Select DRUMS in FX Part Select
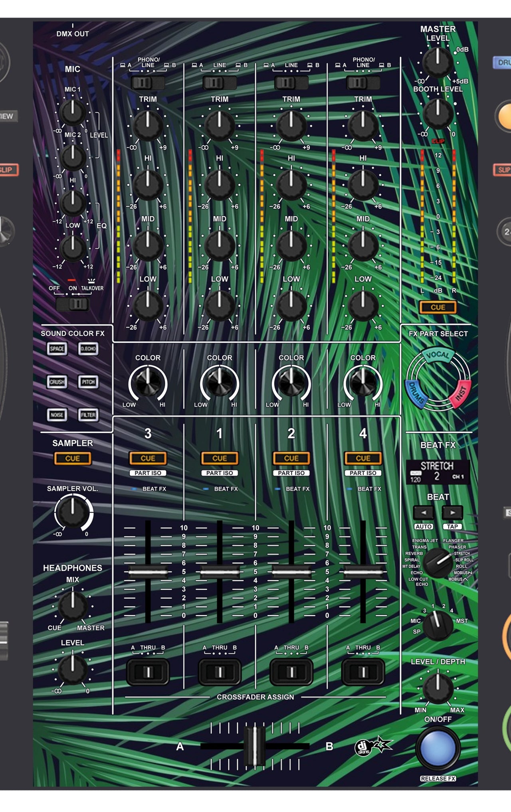Viewport: 511px width, 812px height. point(416,394)
